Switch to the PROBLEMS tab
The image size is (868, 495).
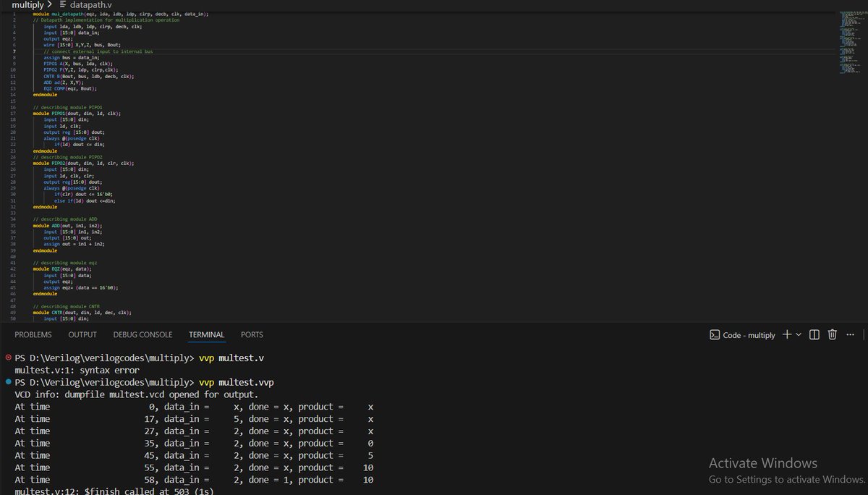tap(33, 334)
